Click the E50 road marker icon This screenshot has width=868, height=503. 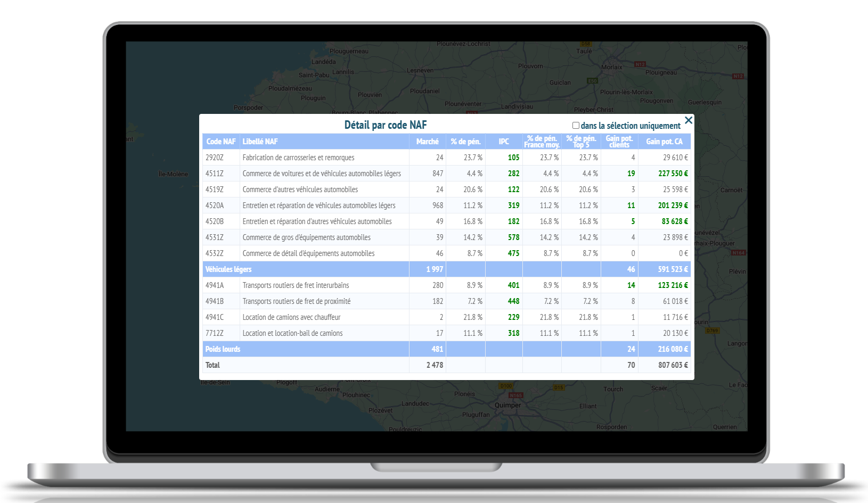click(x=591, y=81)
